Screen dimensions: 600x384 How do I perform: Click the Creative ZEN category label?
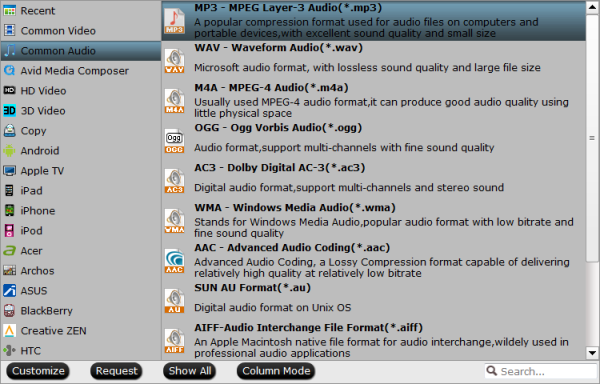(x=54, y=330)
